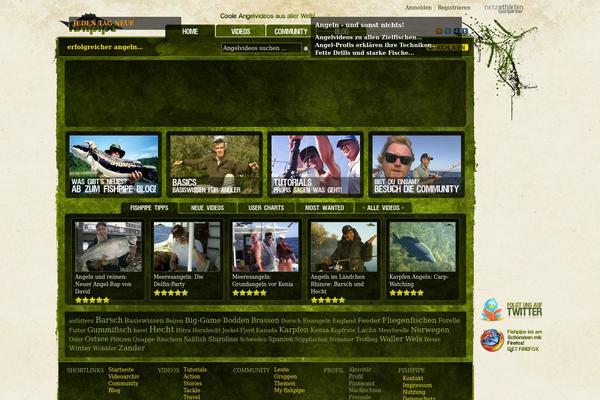Open footer Action link
The width and height of the screenshot is (600, 400).
click(x=192, y=377)
